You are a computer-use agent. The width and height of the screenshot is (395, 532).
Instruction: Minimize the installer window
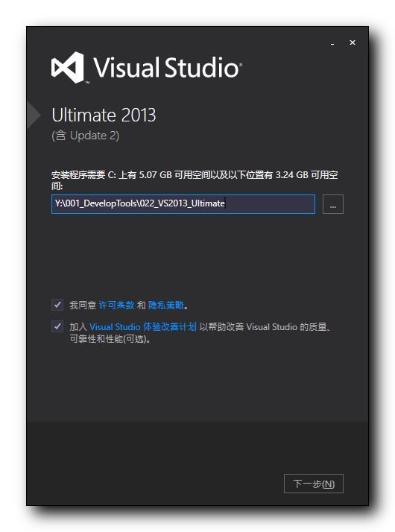point(332,43)
